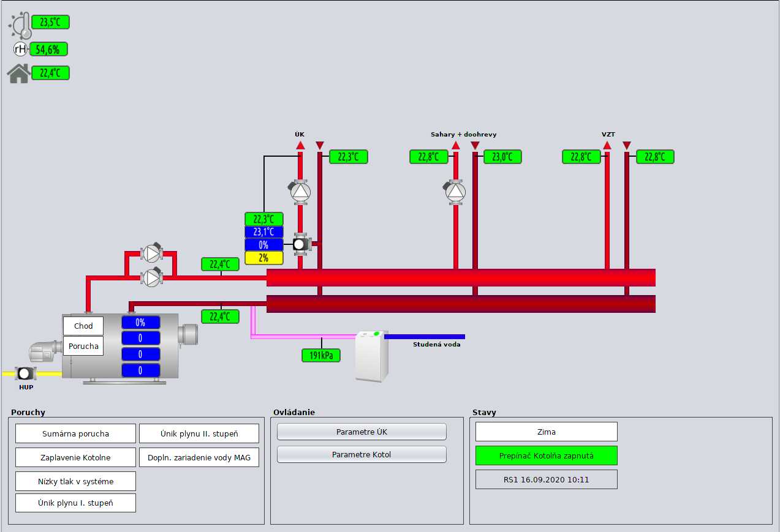The image size is (780, 532).
Task: Click the boiler Chod status indicator
Action: 83,326
